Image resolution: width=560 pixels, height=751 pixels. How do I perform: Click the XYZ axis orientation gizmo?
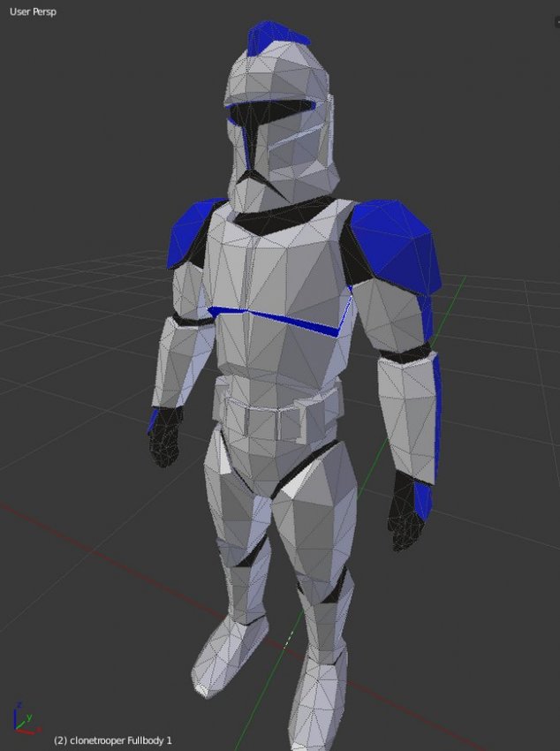pos(23,719)
